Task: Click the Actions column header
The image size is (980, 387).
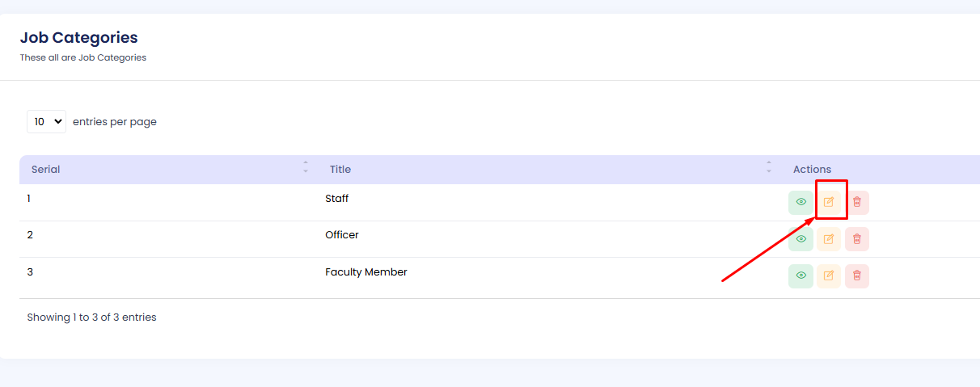Action: 812,170
